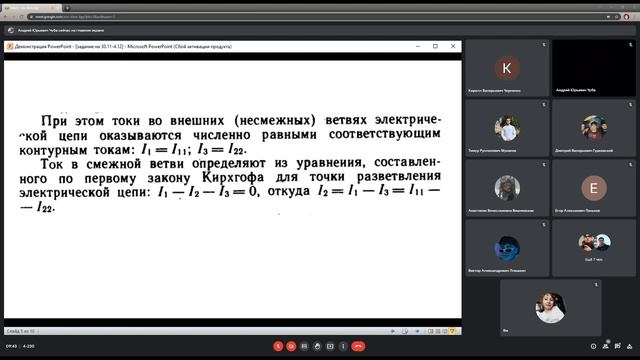The width and height of the screenshot is (640, 360).
Task: Open PowerPoint slide menu icon in status bar
Action: pyautogui.click(x=405, y=331)
